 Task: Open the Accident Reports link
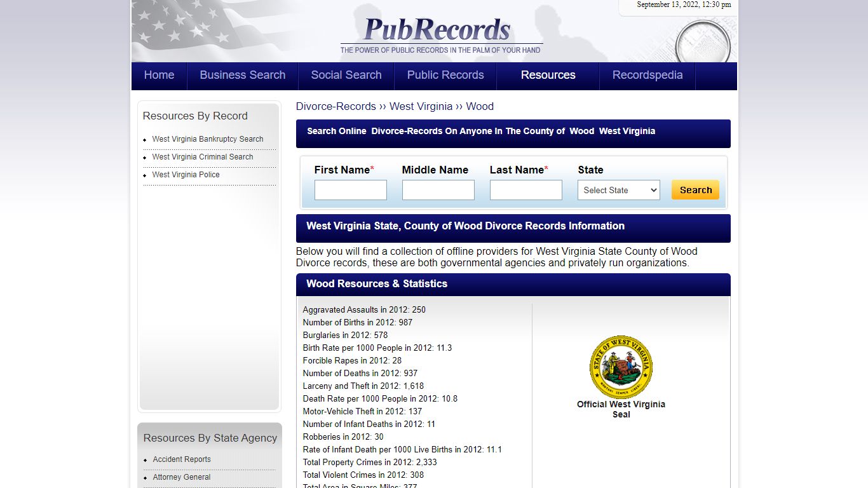click(182, 459)
